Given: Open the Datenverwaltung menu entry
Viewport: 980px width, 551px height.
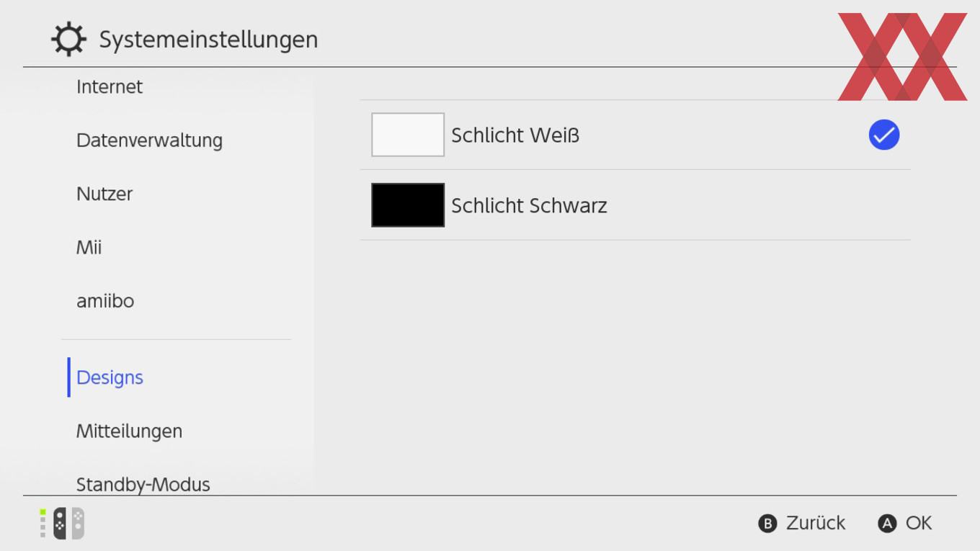Looking at the screenshot, I should coord(149,140).
